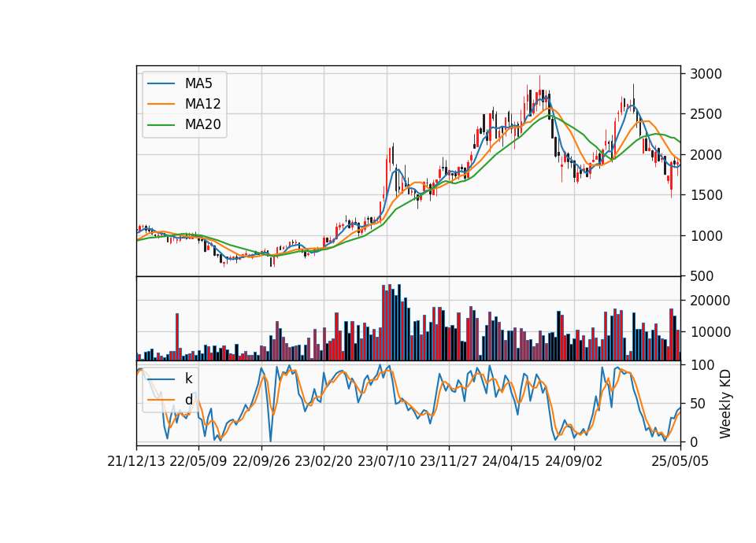Image resolution: width=756 pixels, height=543 pixels.
Task: Click the 20000 volume axis label
Action: tap(710, 301)
